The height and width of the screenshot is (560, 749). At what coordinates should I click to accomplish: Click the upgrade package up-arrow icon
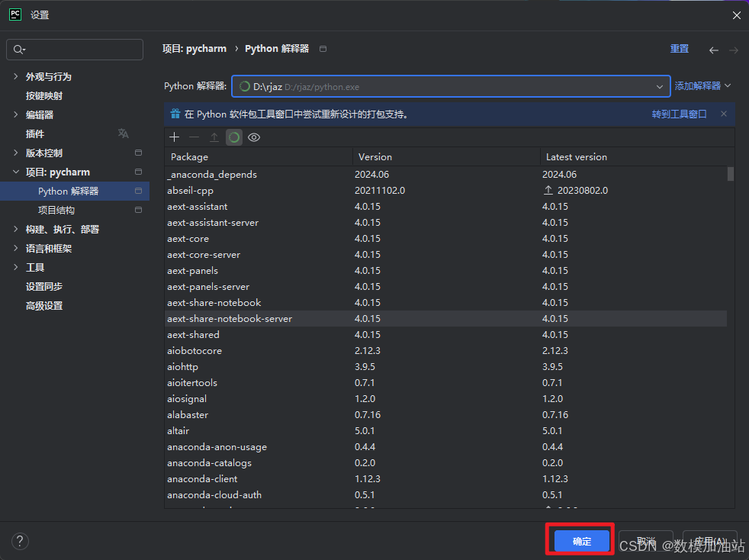[214, 137]
